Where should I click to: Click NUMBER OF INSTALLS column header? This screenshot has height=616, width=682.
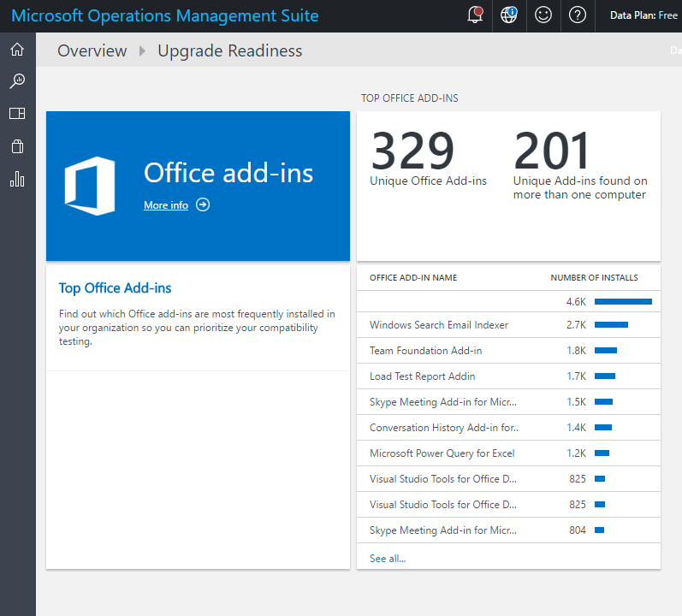click(x=594, y=277)
